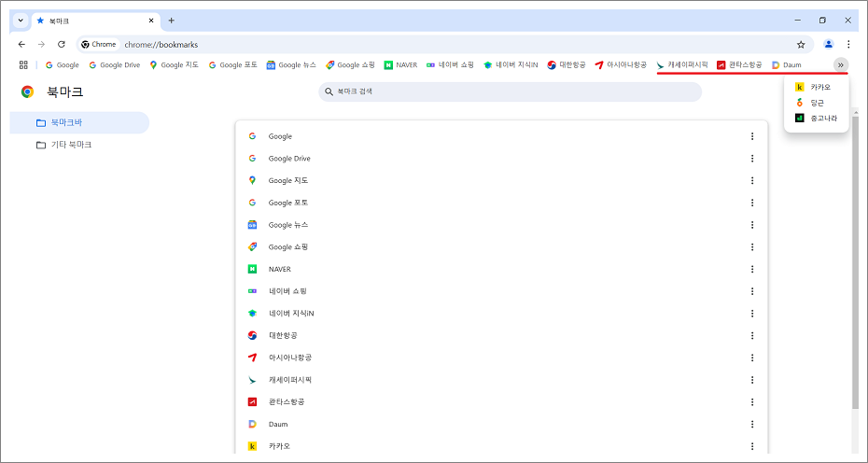The width and height of the screenshot is (868, 463).
Task: Open Google 포토 from the bookmarks bar
Action: (x=232, y=64)
